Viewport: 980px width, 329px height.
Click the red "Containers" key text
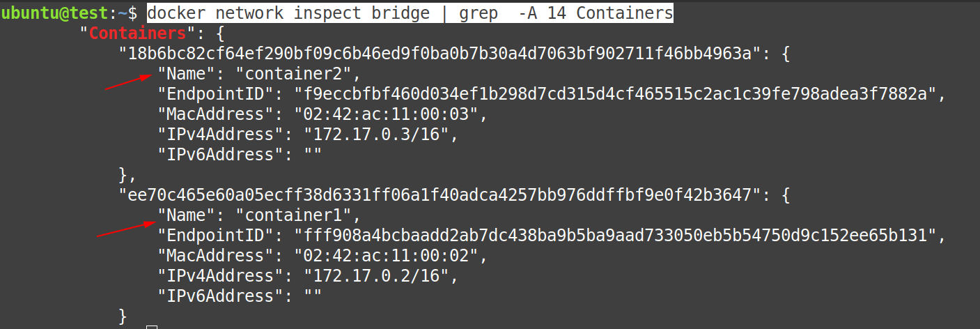coord(137,33)
